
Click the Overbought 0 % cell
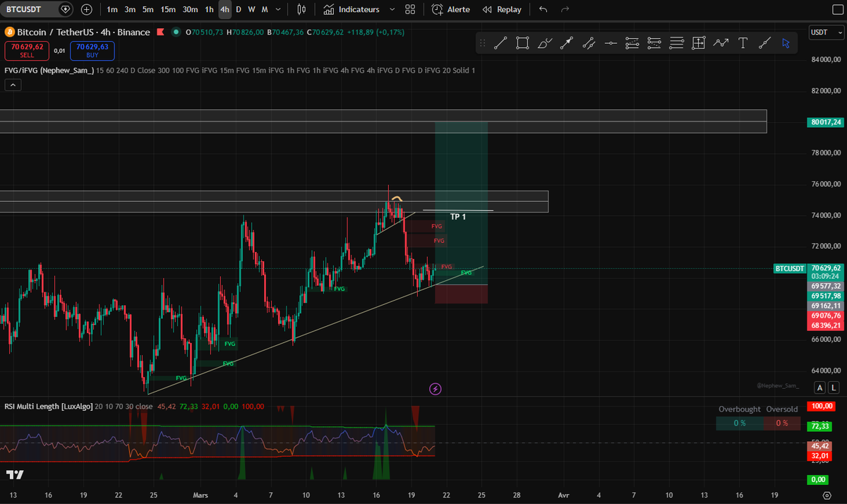739,423
